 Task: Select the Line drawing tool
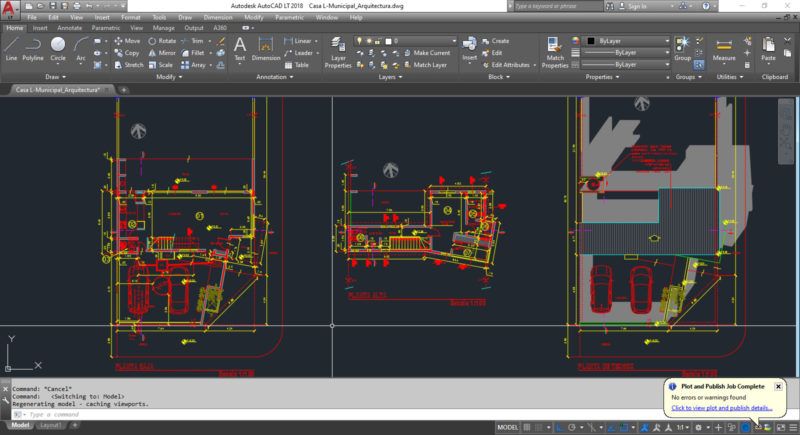click(x=11, y=48)
